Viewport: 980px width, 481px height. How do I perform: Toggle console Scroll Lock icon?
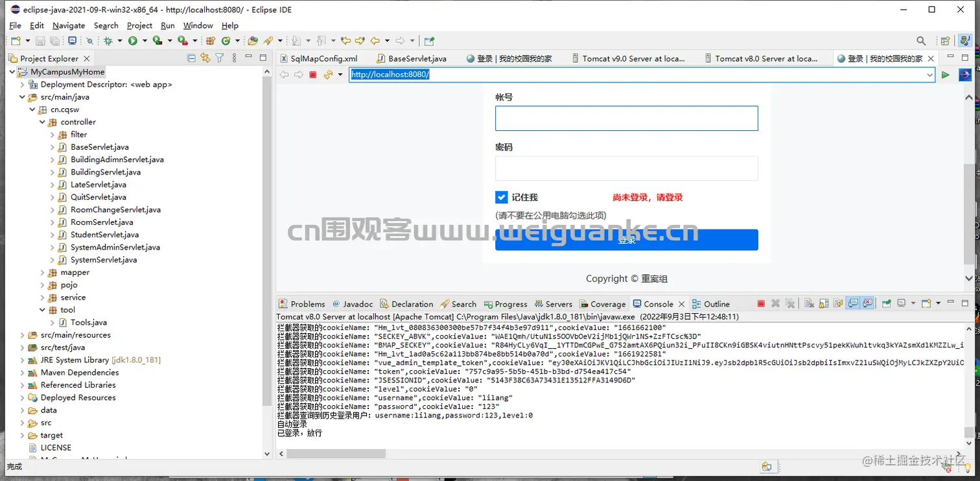coord(824,303)
